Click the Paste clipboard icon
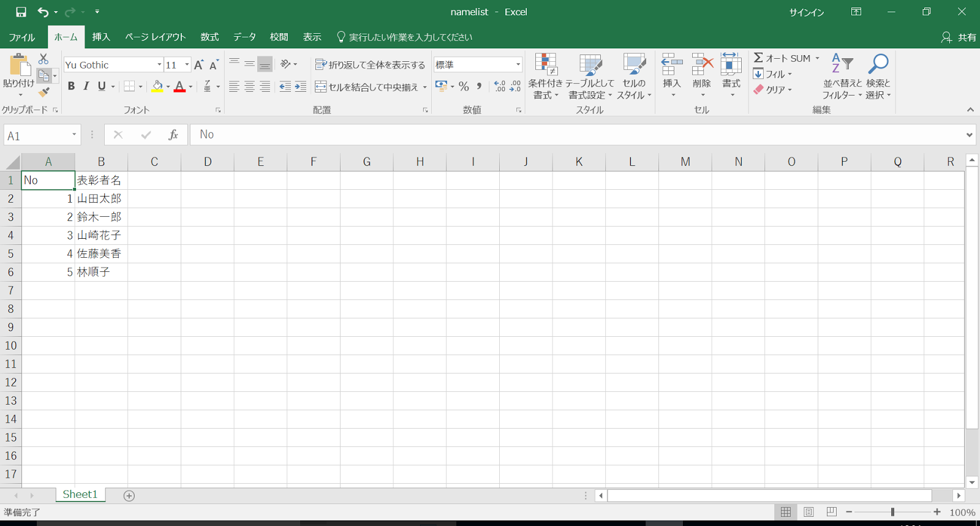The image size is (980, 526). (19, 65)
